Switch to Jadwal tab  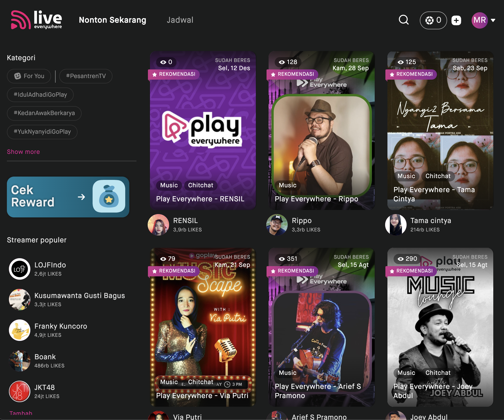click(x=180, y=20)
